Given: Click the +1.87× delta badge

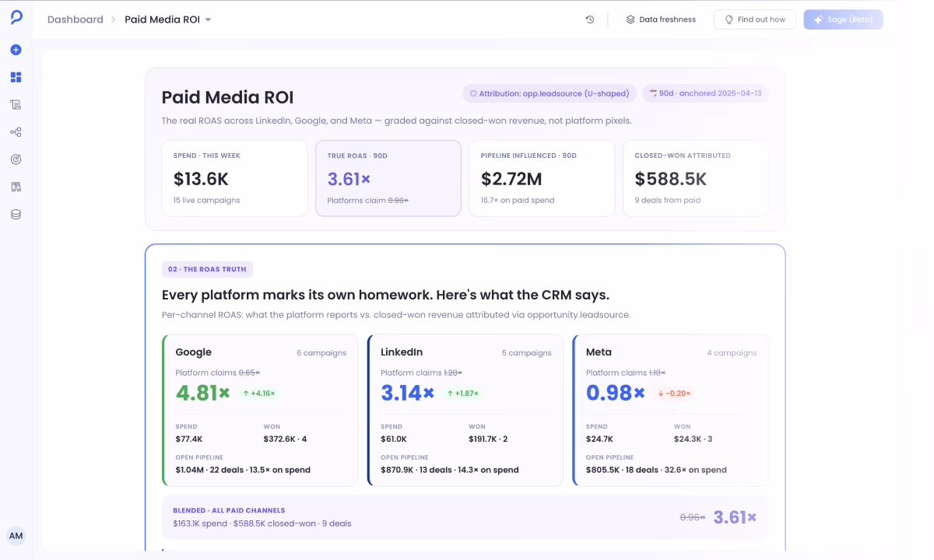Looking at the screenshot, I should tap(463, 394).
